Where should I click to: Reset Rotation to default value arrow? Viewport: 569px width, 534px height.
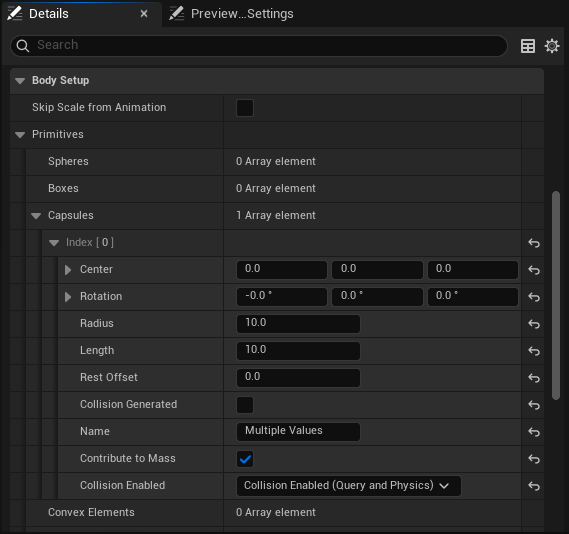tap(534, 297)
